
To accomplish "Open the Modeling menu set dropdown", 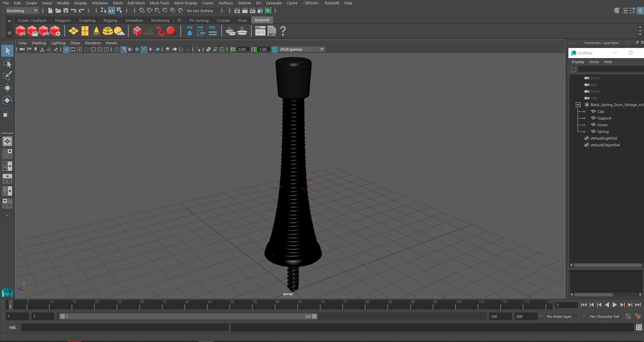I will tap(23, 11).
